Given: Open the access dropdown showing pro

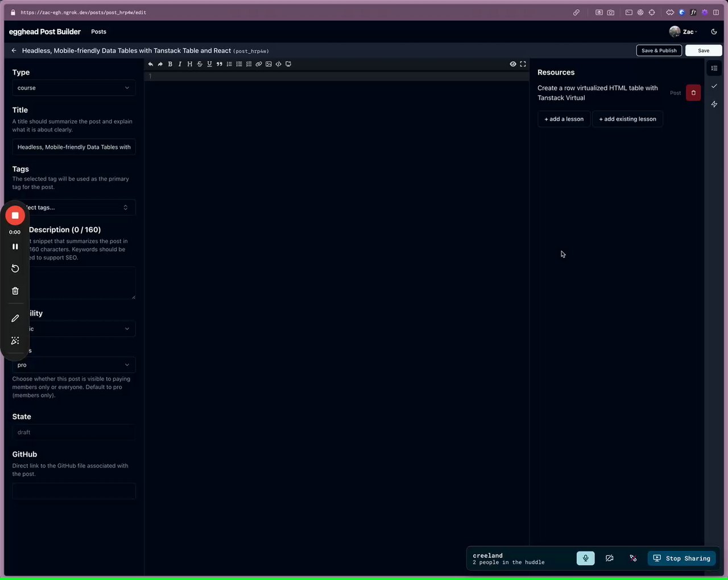Looking at the screenshot, I should click(74, 365).
